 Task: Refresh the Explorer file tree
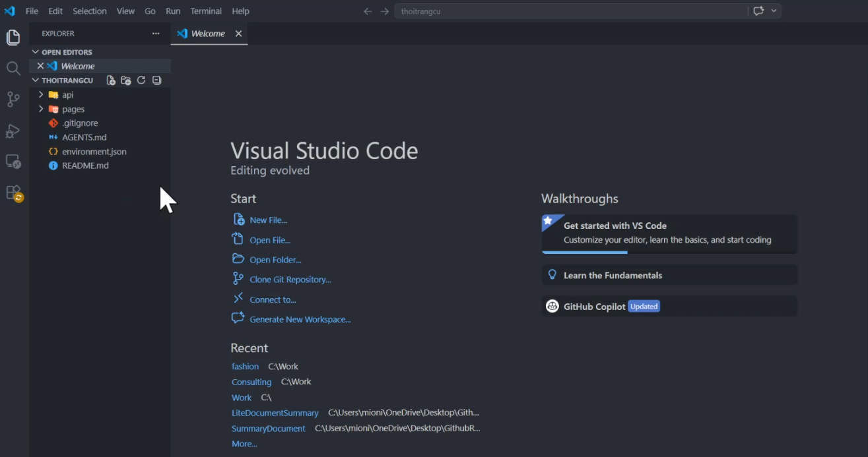(x=141, y=80)
